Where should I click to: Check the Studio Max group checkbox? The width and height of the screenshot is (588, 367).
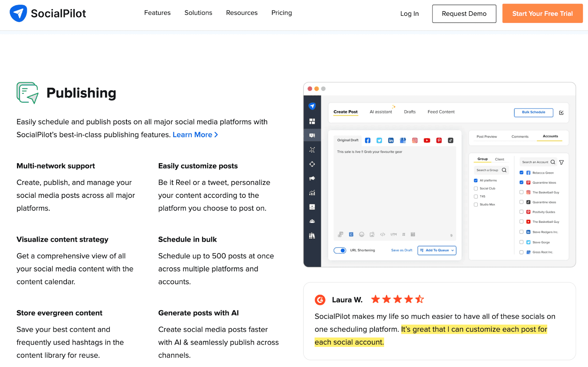(x=476, y=204)
